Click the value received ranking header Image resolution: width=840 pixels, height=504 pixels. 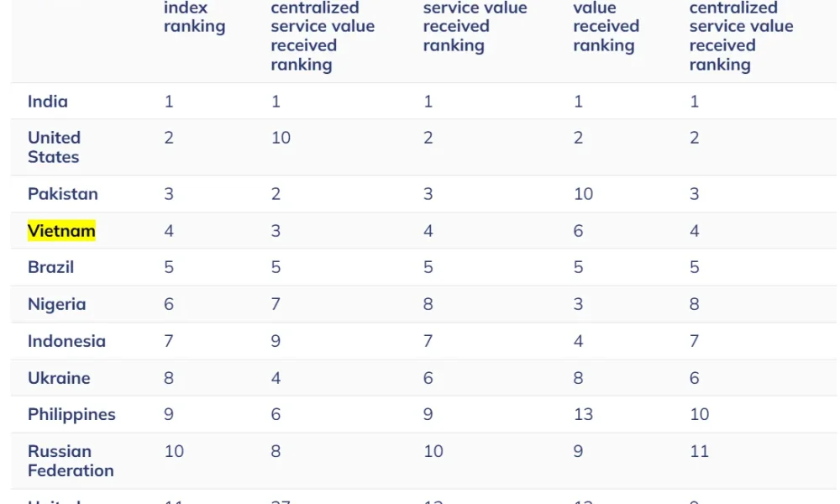tap(606, 27)
